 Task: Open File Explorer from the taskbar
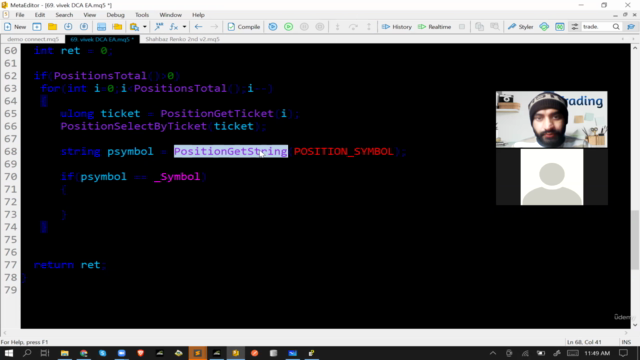(64, 353)
